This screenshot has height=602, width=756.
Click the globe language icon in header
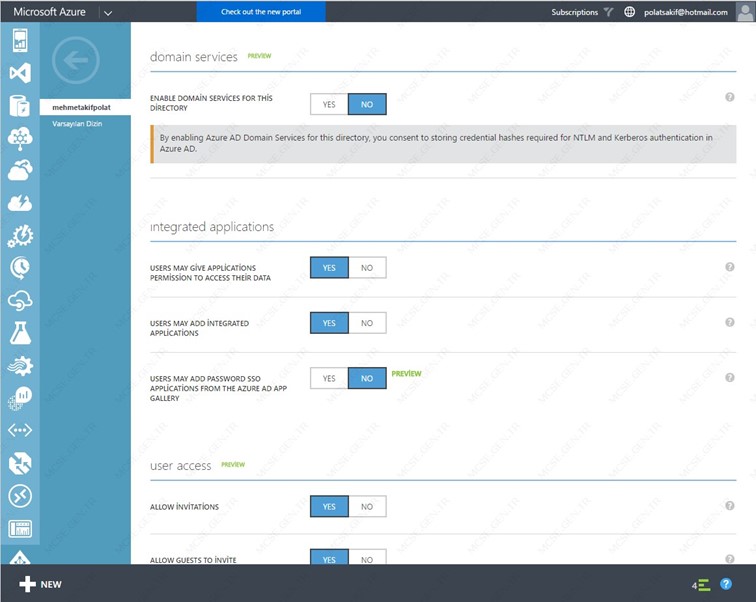[x=629, y=12]
